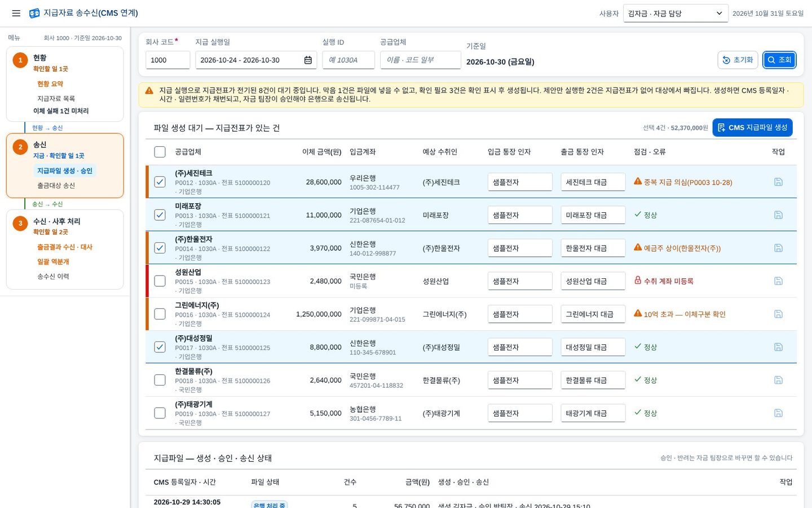Open 지급자료 목록 in the sidebar

[x=56, y=99]
